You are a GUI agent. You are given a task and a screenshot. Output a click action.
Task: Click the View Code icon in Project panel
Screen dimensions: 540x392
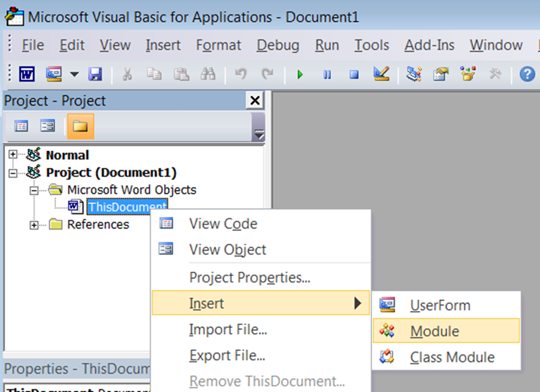click(x=22, y=126)
